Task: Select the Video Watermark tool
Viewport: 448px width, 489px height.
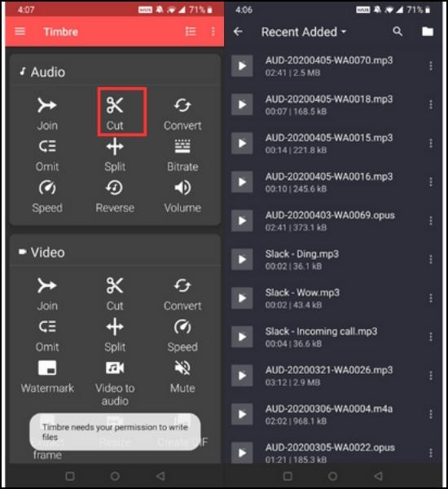Action: click(x=47, y=377)
